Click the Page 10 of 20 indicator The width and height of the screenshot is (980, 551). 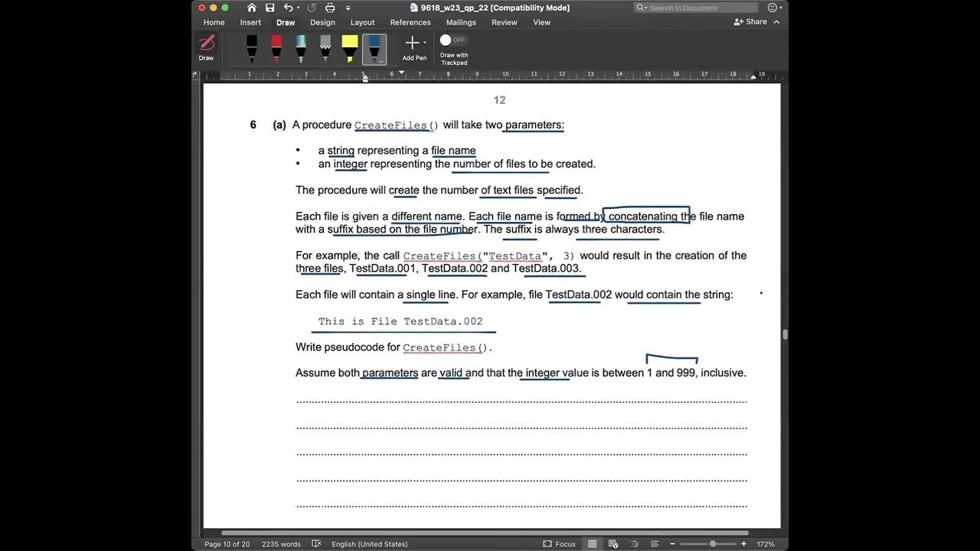click(227, 544)
